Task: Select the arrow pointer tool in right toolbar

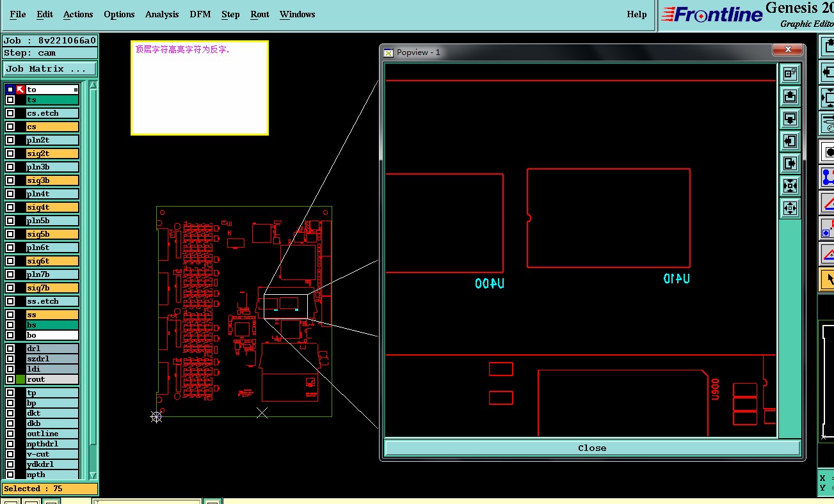Action: click(828, 279)
